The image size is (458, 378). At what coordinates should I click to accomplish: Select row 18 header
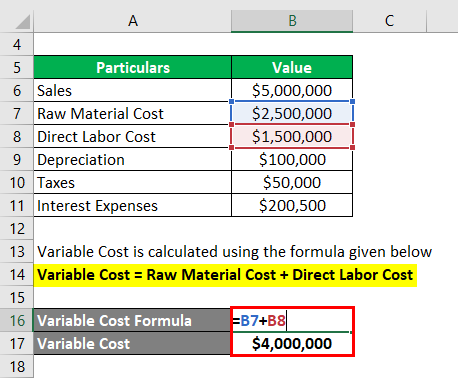tap(17, 366)
